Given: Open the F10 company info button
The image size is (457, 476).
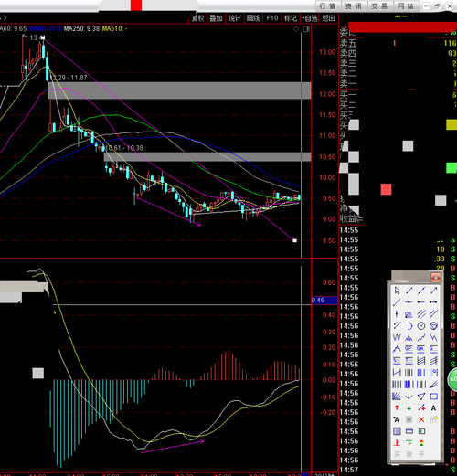Looking at the screenshot, I should click(271, 18).
